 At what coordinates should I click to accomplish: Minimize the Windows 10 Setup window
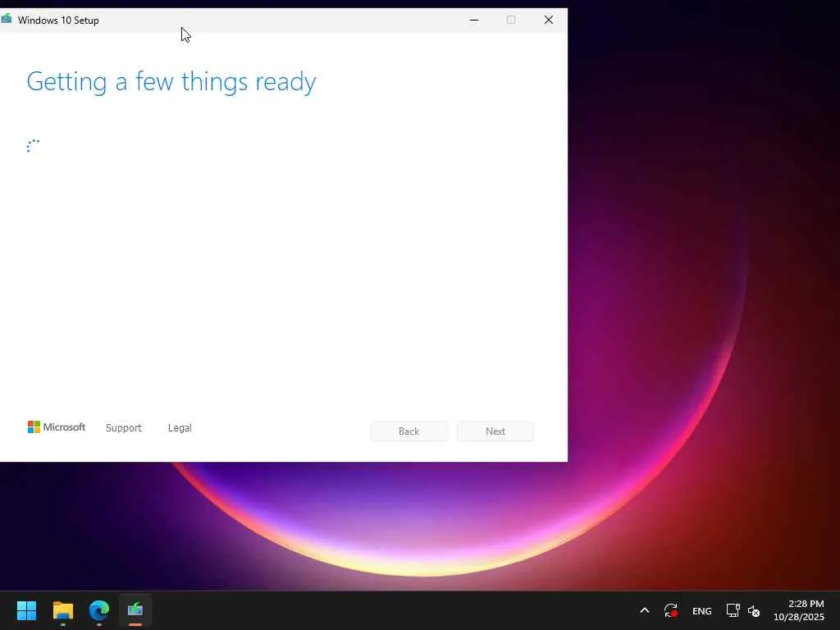click(x=474, y=21)
